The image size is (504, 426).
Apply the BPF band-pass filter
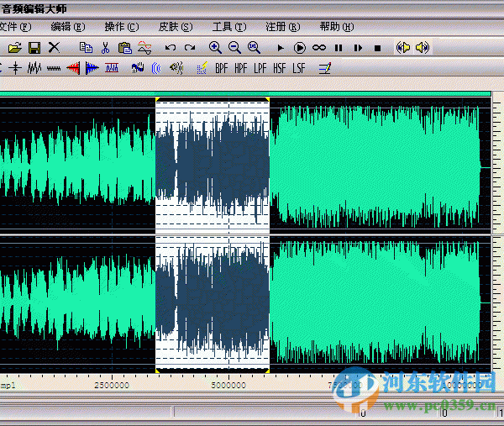tap(222, 68)
